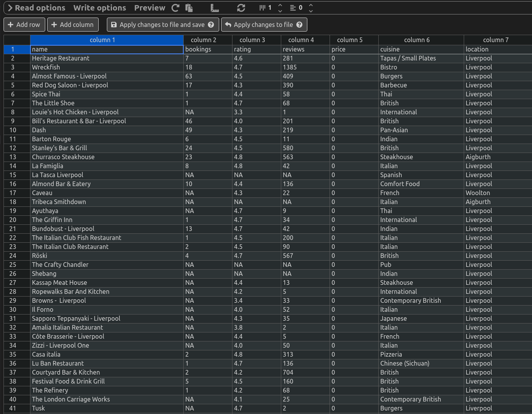Click the 'rating' header cell
532x414 pixels.
click(257, 49)
